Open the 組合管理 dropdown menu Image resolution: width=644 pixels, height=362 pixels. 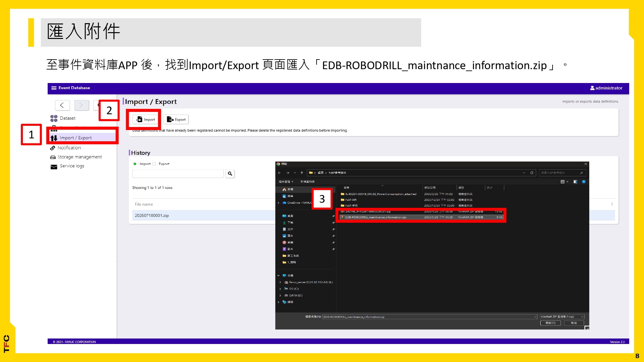pos(286,182)
